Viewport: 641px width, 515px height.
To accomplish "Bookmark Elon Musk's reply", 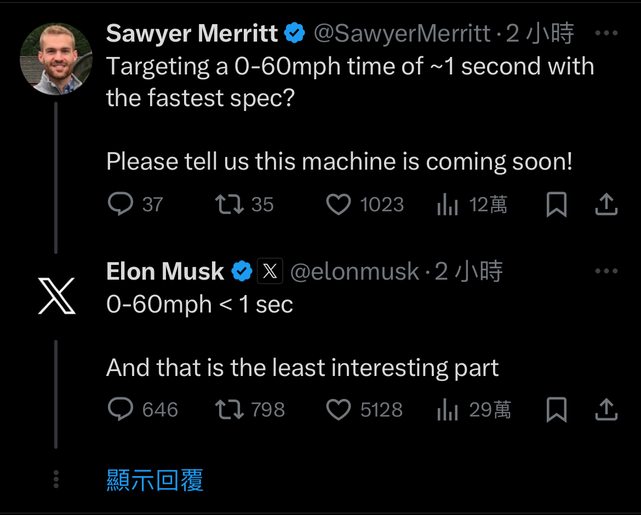I will [x=557, y=409].
